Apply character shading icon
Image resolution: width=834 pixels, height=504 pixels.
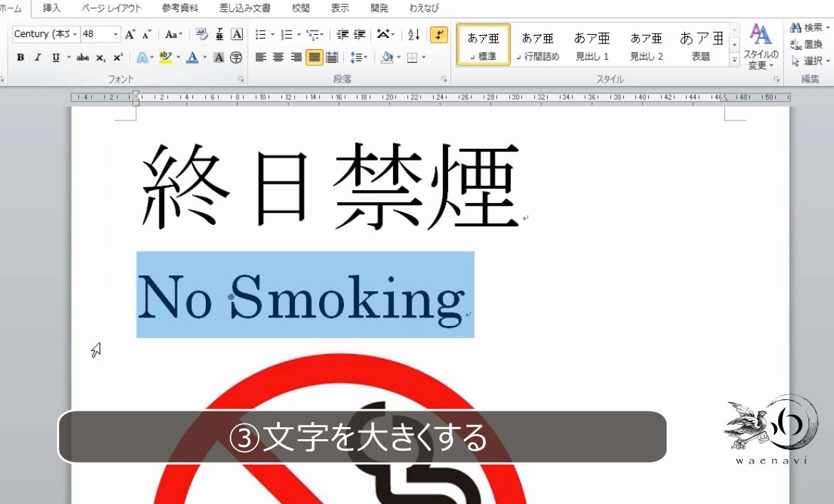tap(219, 58)
